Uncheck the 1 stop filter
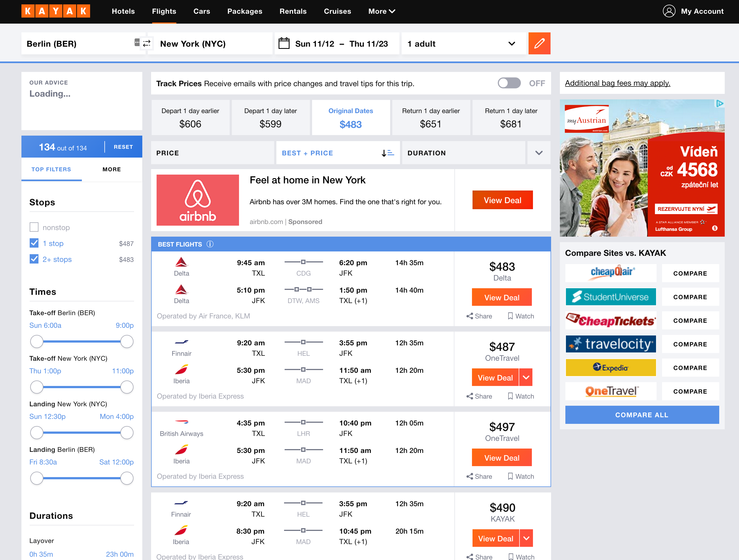 (x=34, y=243)
